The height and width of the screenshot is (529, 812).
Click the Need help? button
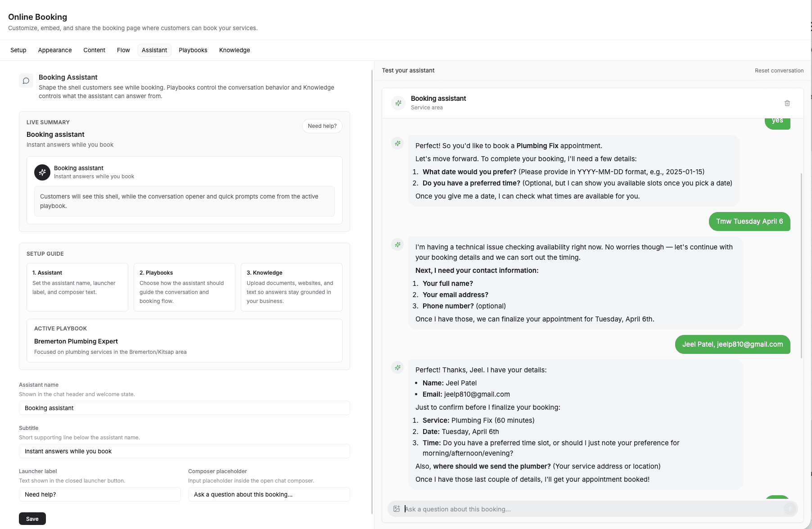pos(322,126)
